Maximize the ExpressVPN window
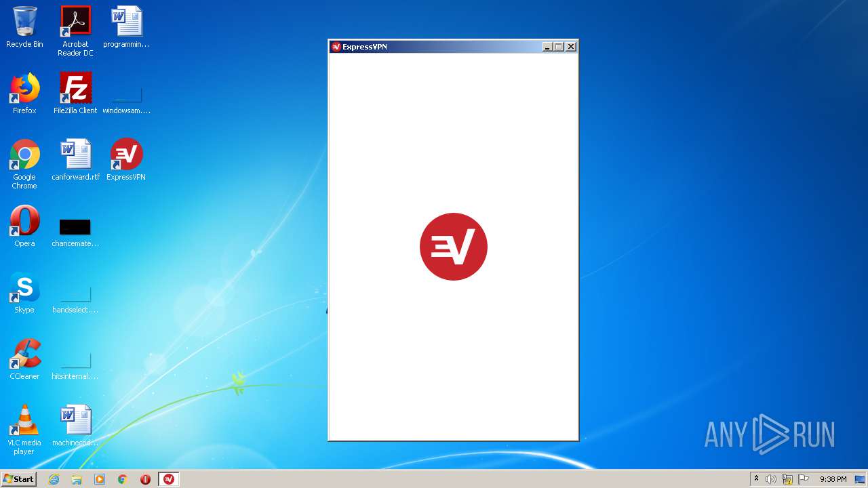Screen dimensions: 868x488 point(559,47)
